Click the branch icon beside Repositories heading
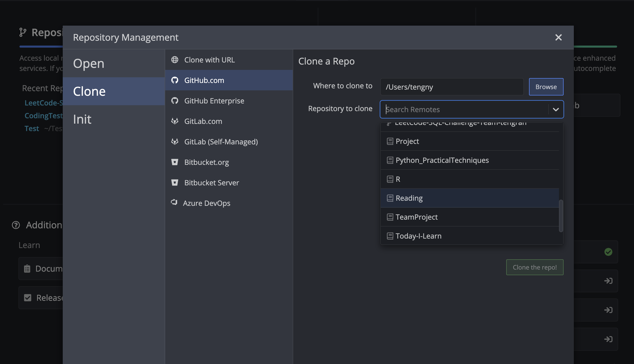Viewport: 634px width, 364px height. point(23,32)
